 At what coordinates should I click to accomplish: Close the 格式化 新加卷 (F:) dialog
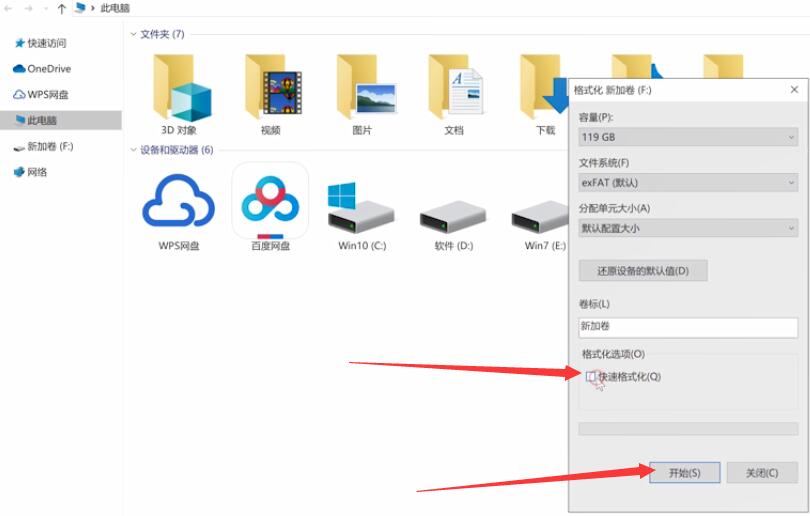coord(795,90)
